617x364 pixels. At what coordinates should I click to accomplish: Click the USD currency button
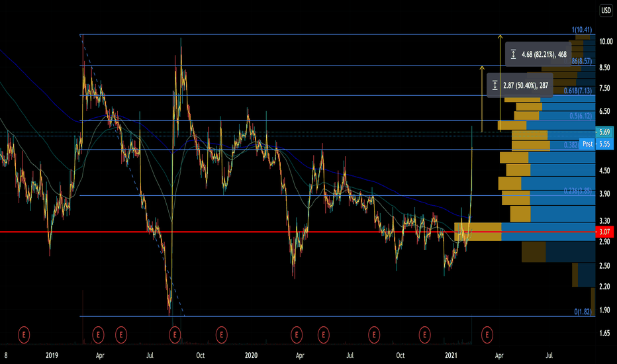tap(606, 11)
